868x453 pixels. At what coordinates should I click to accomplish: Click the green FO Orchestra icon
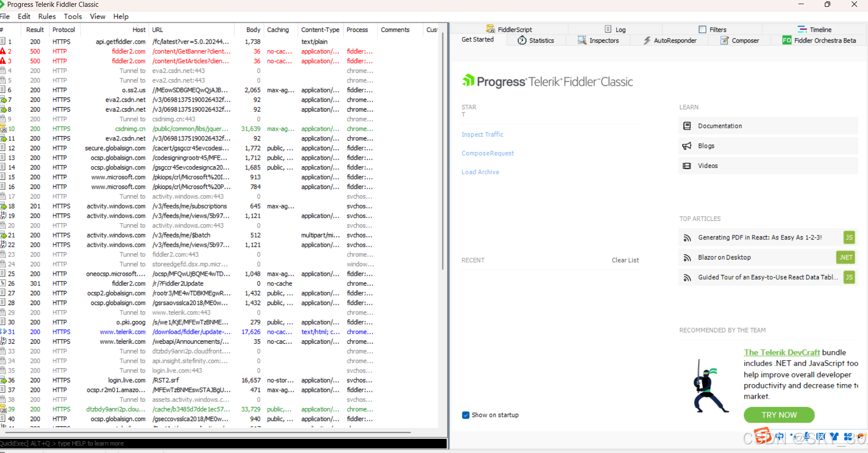coord(787,40)
